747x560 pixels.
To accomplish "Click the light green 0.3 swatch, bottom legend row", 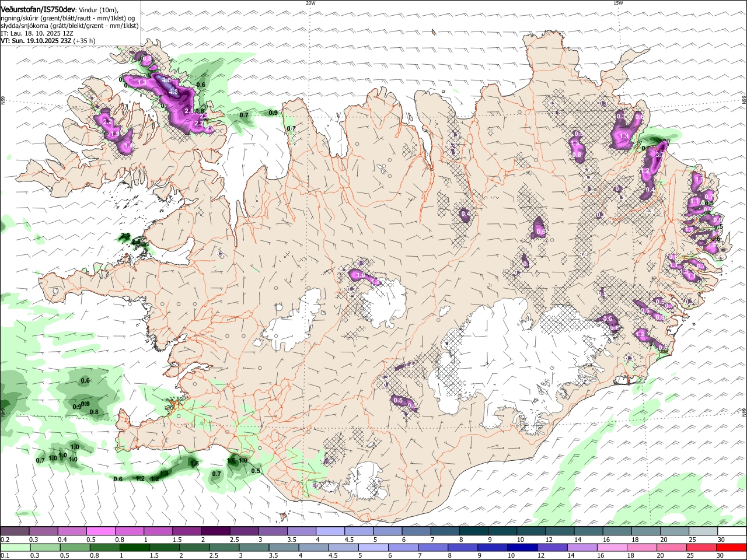I will pos(44,547).
